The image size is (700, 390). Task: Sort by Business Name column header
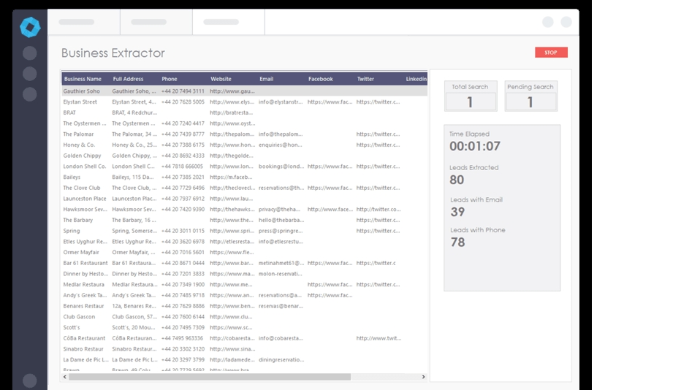[x=83, y=79]
